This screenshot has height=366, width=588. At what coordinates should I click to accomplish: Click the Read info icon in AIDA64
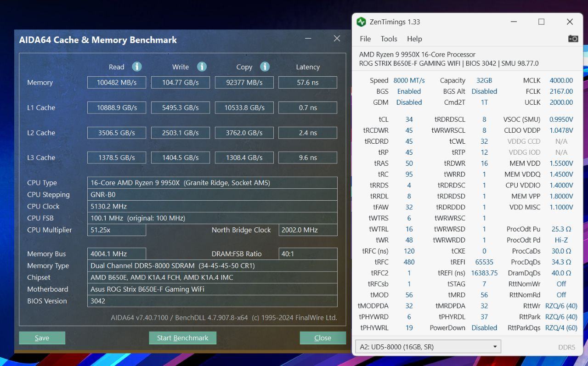[x=137, y=67]
